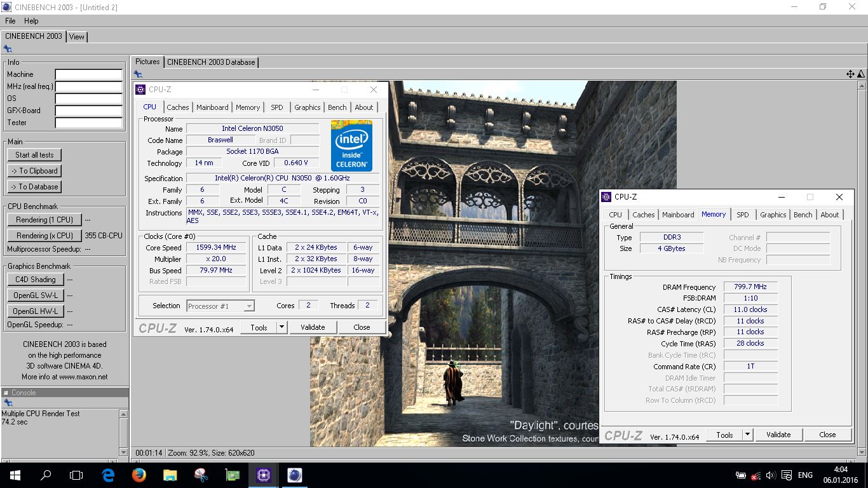
Task: Run Rendering (1 CPU) benchmark
Action: click(x=44, y=220)
